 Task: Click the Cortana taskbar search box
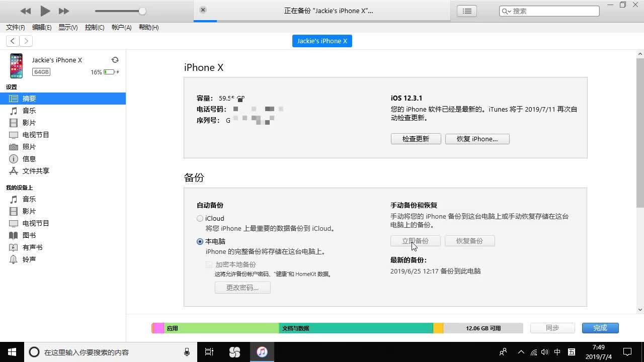point(111,352)
